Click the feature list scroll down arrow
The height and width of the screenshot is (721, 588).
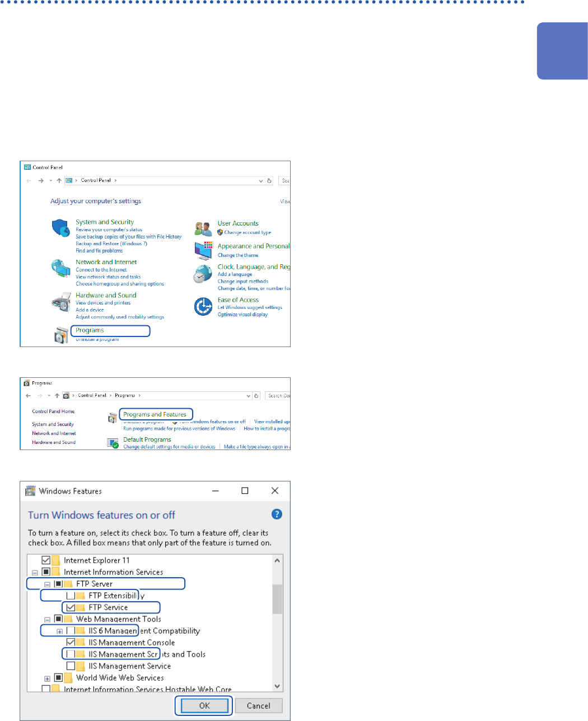277,686
